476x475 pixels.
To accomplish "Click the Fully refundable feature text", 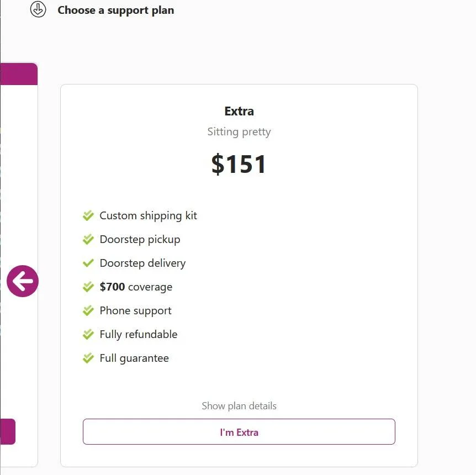I will (138, 334).
